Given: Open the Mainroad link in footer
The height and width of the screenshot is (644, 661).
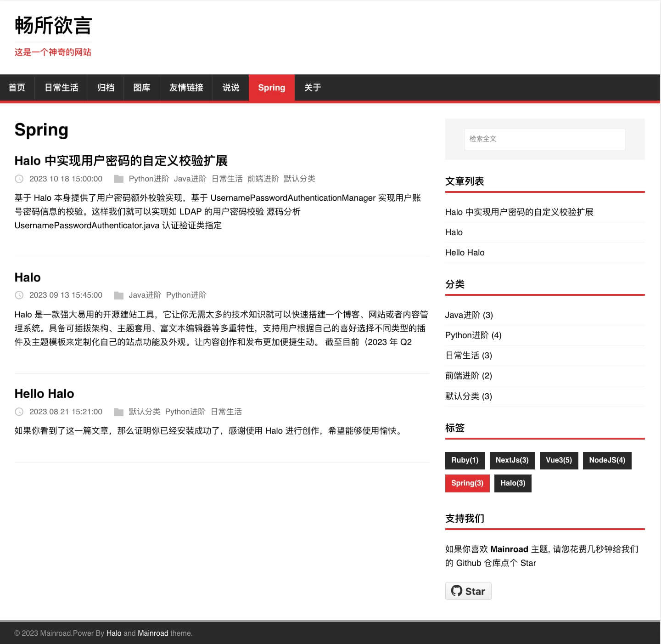Looking at the screenshot, I should [x=153, y=633].
